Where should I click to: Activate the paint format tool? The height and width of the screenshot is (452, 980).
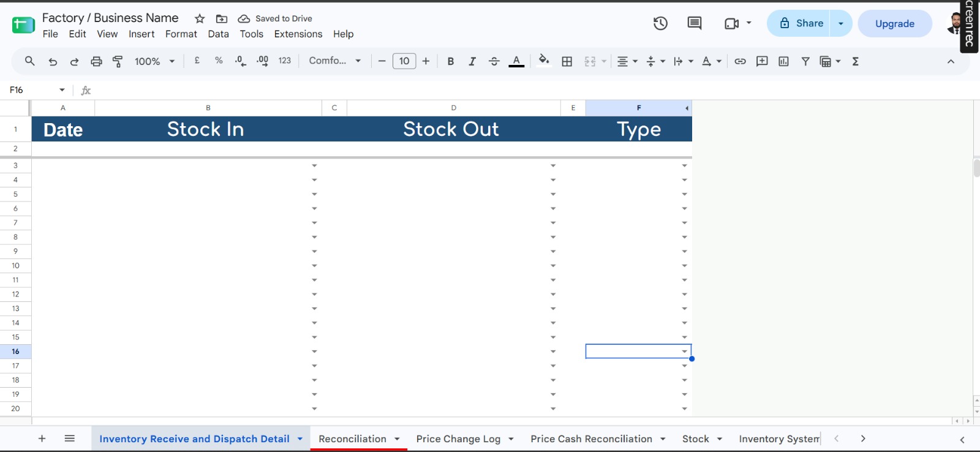(118, 61)
